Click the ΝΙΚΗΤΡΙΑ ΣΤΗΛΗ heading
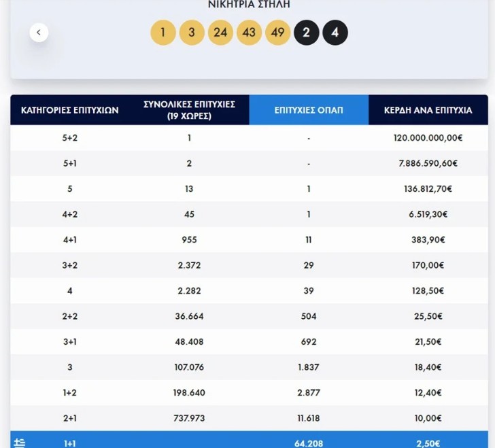 pos(248,4)
